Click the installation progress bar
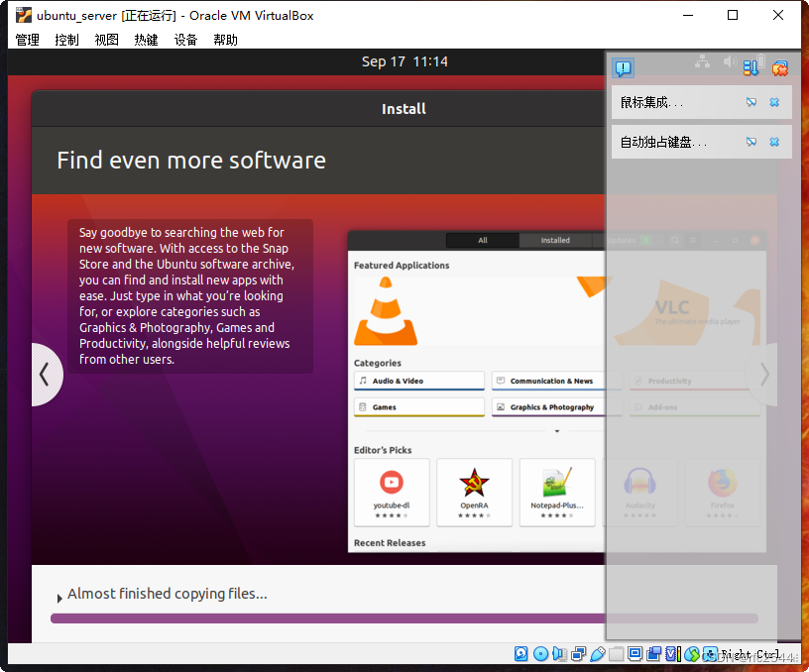The image size is (809, 672). coord(404,618)
